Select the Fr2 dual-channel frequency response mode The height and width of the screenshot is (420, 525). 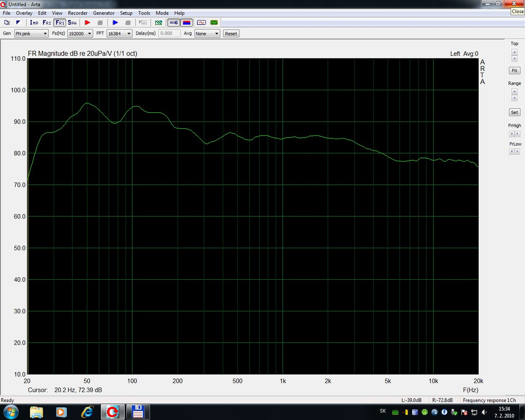pyautogui.click(x=47, y=23)
